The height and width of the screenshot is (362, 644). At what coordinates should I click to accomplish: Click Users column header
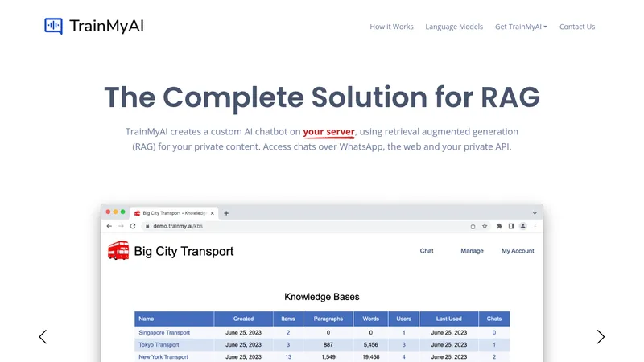click(x=404, y=319)
